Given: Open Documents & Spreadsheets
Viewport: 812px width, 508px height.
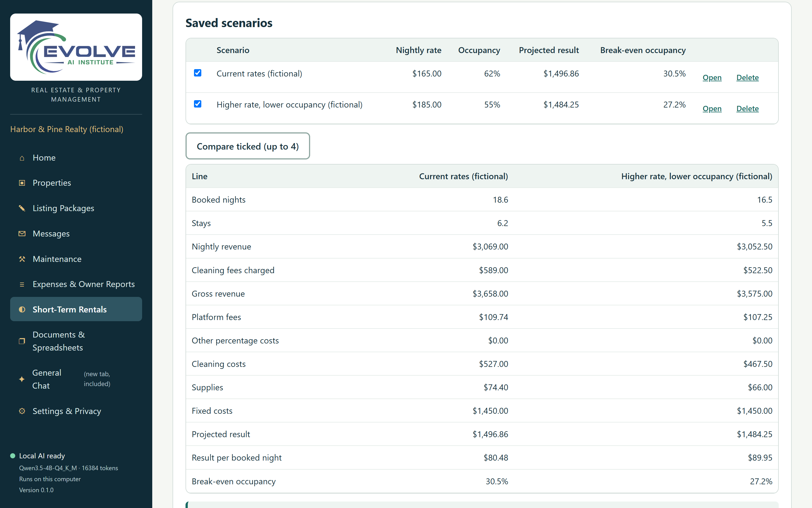Looking at the screenshot, I should click(x=76, y=341).
